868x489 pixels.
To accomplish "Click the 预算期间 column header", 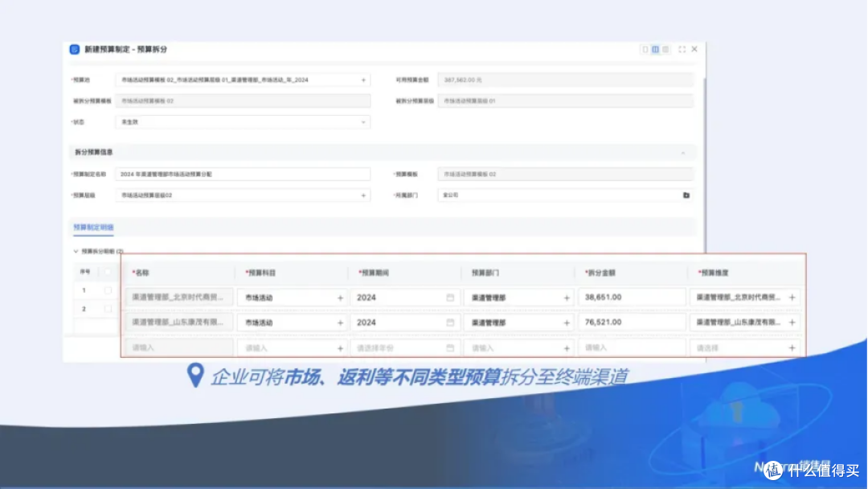I will coord(374,273).
